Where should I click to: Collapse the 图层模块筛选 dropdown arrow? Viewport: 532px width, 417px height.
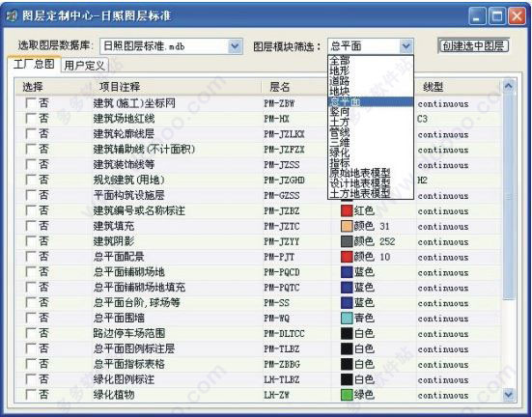point(406,46)
